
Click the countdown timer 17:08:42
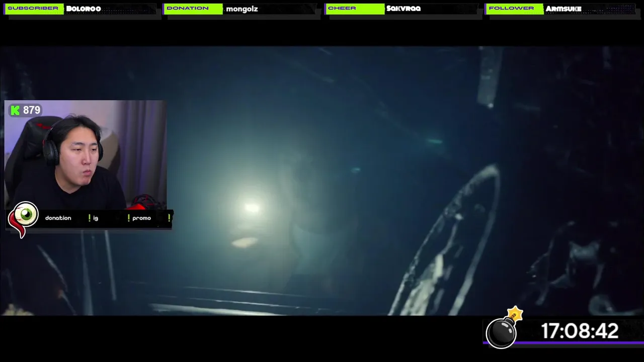point(580,331)
